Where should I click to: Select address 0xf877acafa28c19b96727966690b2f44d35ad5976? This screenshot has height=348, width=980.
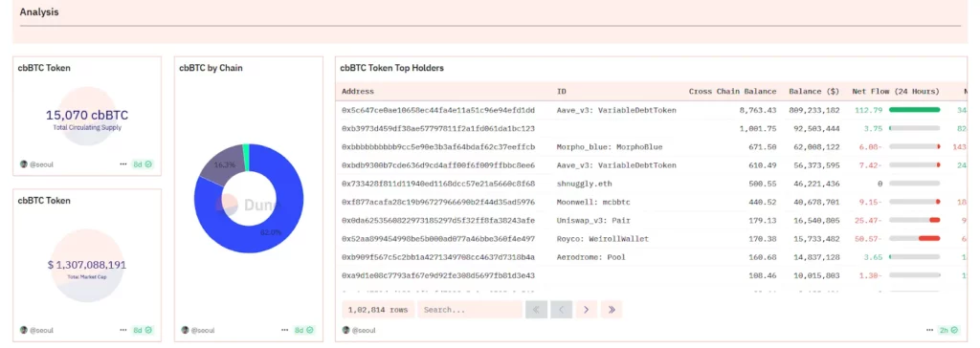[x=438, y=202]
